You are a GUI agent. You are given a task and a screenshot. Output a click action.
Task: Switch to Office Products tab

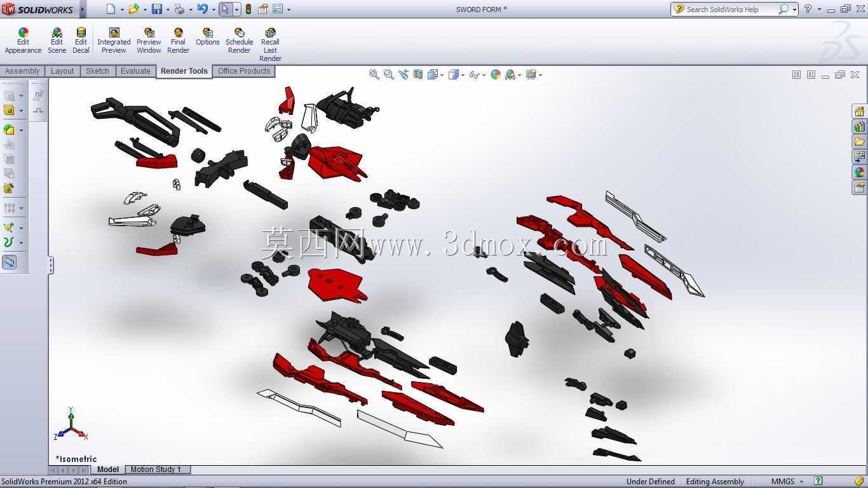click(x=244, y=71)
